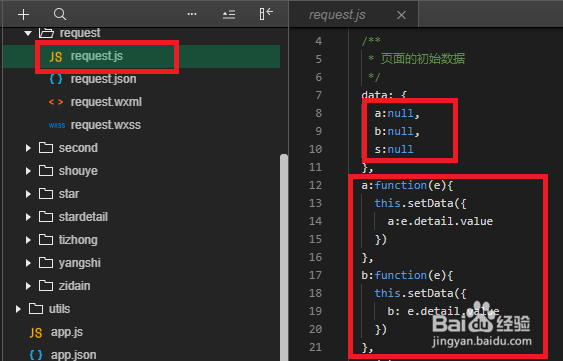Expand the zidain folder arrow
Image resolution: width=563 pixels, height=361 pixels.
(x=28, y=286)
